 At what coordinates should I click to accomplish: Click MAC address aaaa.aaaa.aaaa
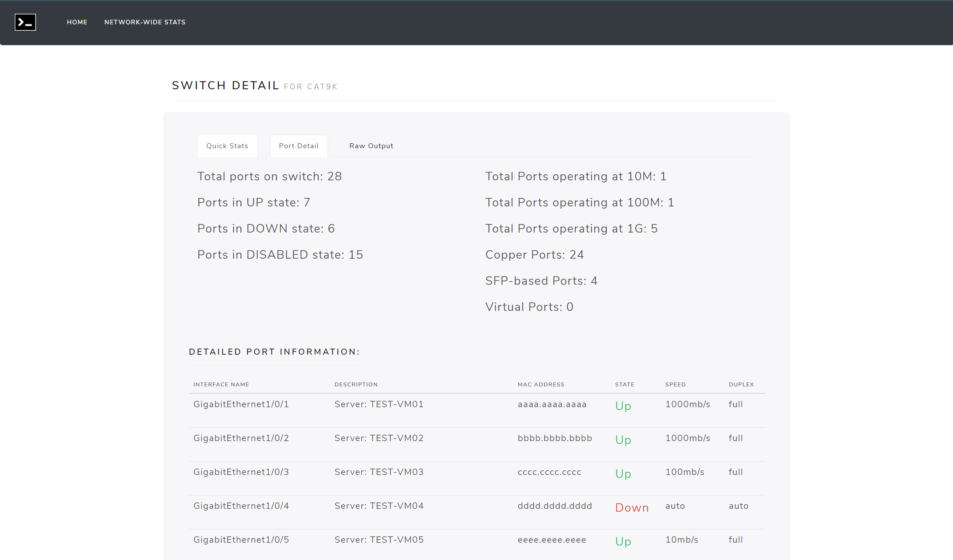tap(552, 405)
